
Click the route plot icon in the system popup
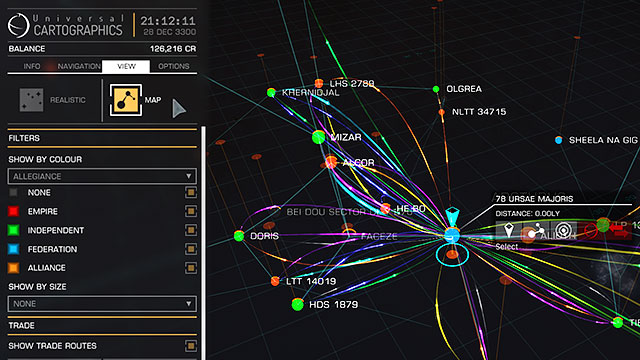pyautogui.click(x=535, y=231)
